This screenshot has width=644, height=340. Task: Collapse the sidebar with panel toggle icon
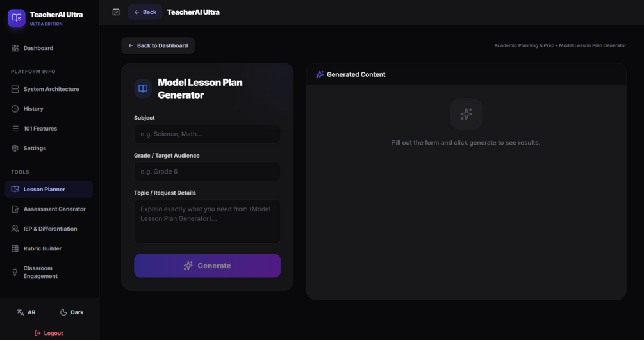[x=116, y=12]
